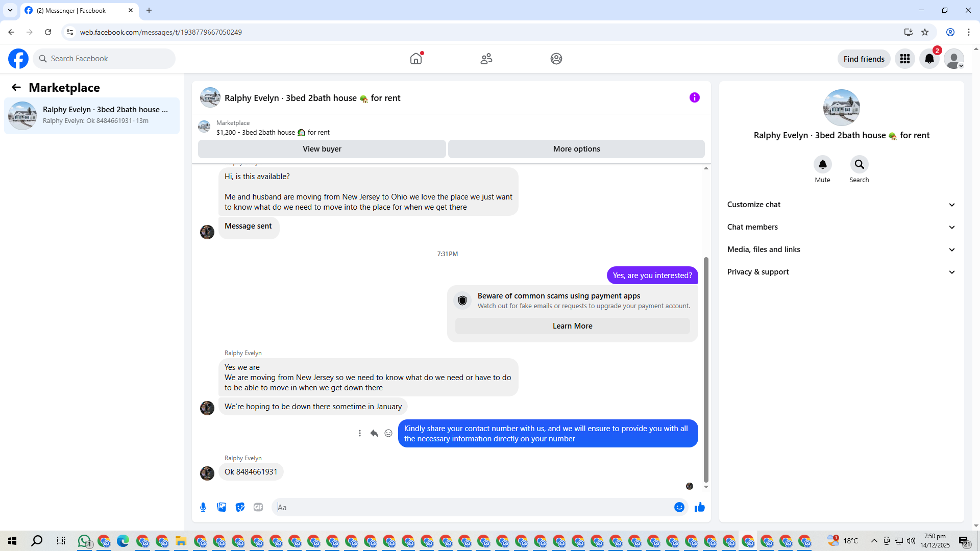React with smiley beside blue message
The image size is (980, 551).
(388, 433)
